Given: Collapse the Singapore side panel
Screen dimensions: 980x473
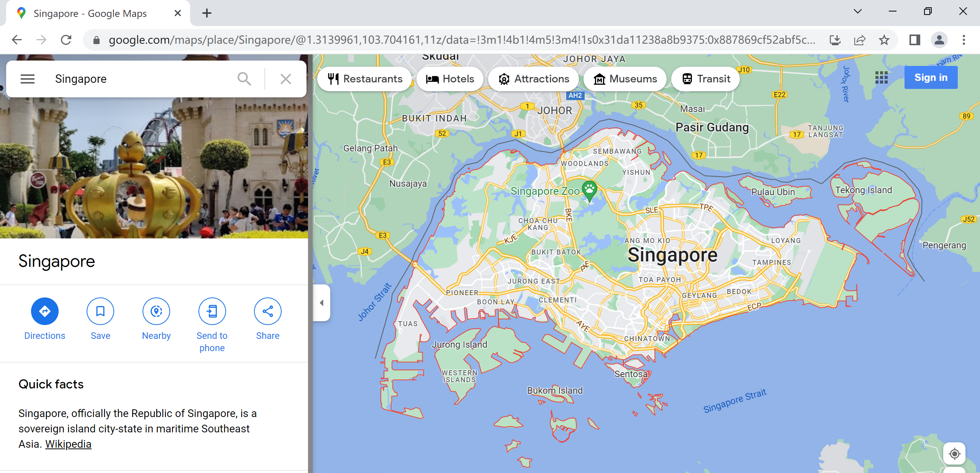Looking at the screenshot, I should point(321,303).
